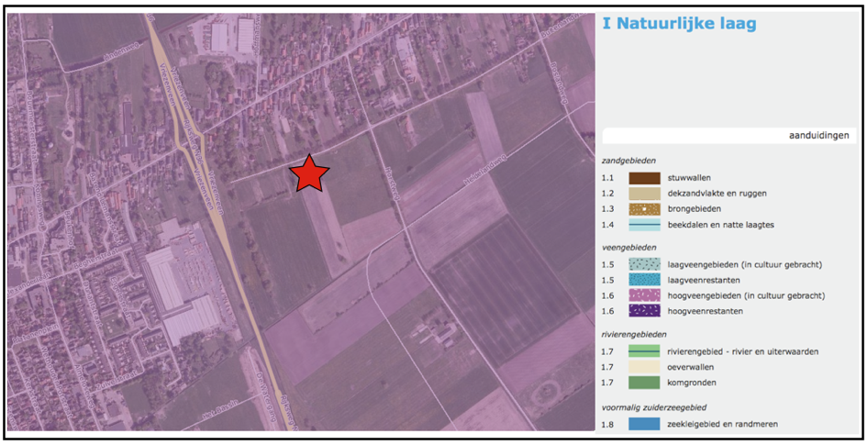Click the 'oeverwallen' legend label

tap(691, 367)
